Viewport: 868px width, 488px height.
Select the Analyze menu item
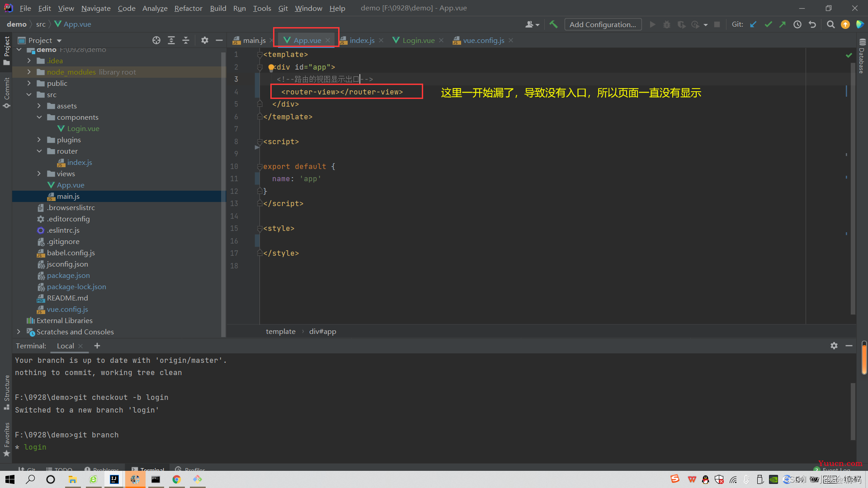[x=154, y=8]
